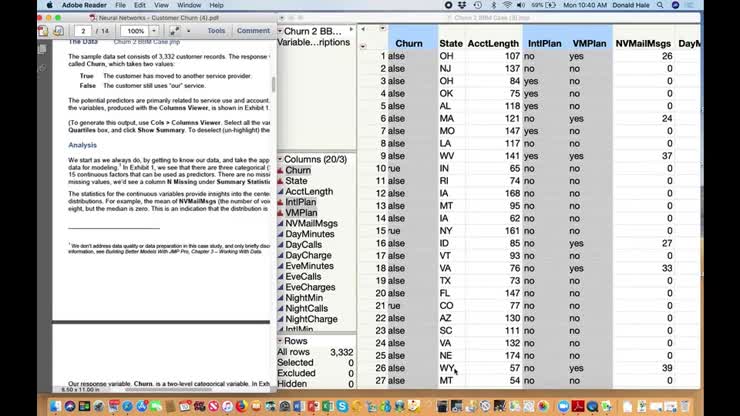The width and height of the screenshot is (740, 416).
Task: Click State column's nominal type icon
Action: (280, 181)
